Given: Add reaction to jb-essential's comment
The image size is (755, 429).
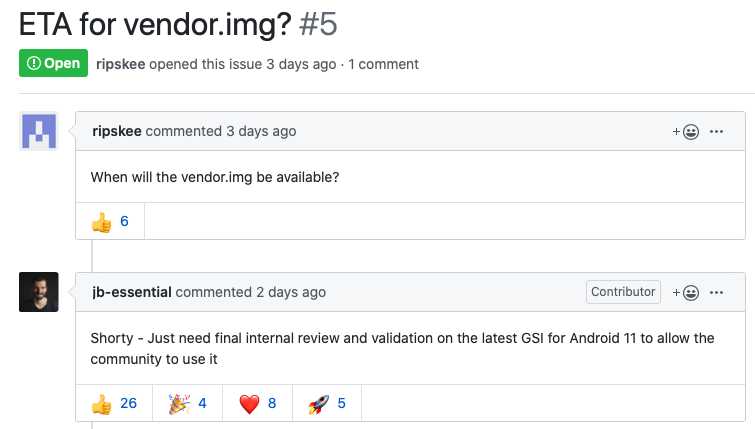Looking at the screenshot, I should pos(686,292).
